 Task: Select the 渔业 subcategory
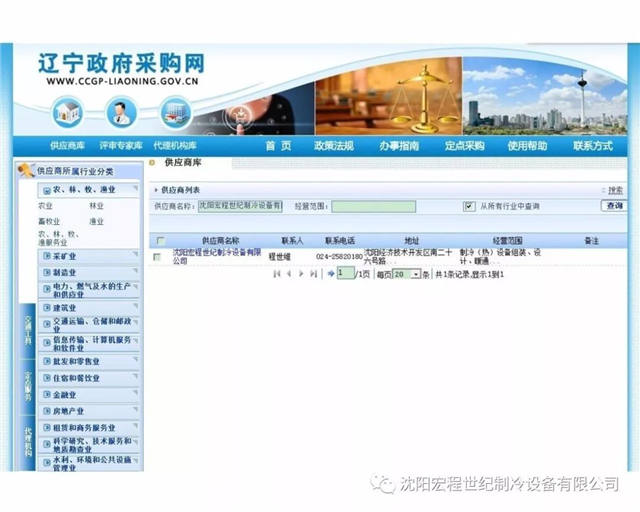[x=96, y=222]
